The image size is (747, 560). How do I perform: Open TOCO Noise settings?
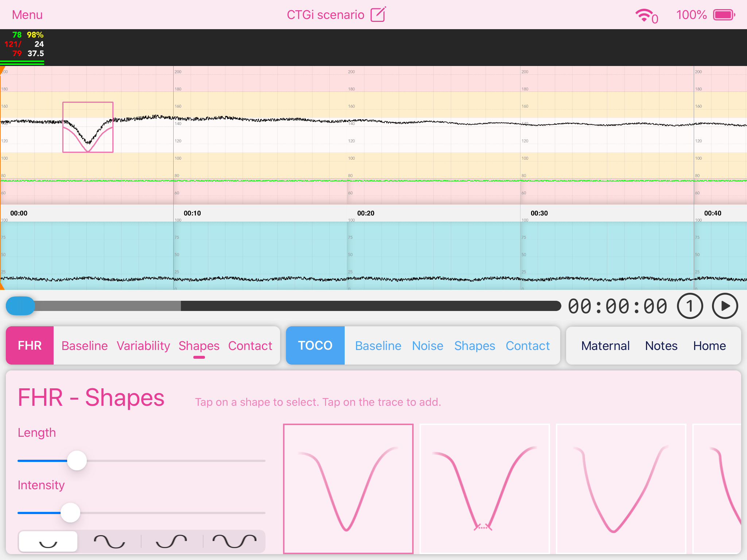(427, 346)
